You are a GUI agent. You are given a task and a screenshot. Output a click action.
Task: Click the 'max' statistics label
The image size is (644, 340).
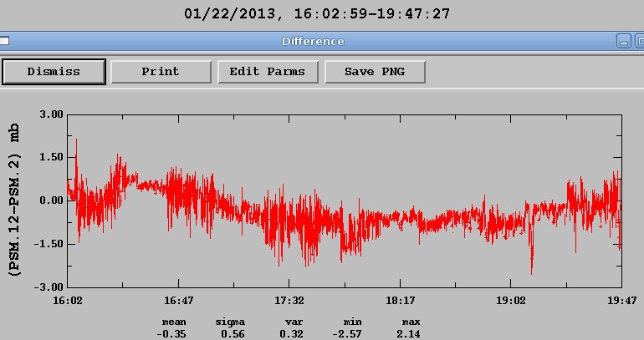tap(411, 322)
